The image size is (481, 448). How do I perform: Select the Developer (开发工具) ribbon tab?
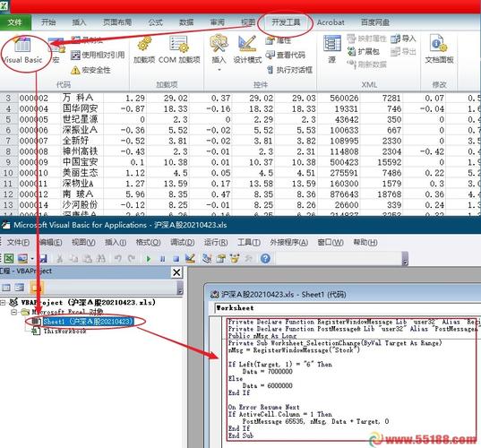click(286, 22)
